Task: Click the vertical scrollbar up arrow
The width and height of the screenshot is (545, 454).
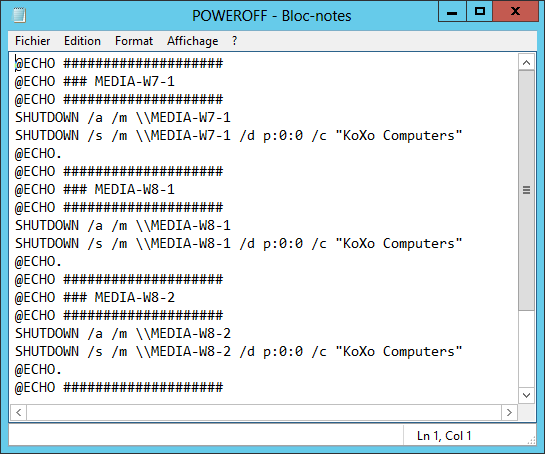Action: tap(526, 63)
